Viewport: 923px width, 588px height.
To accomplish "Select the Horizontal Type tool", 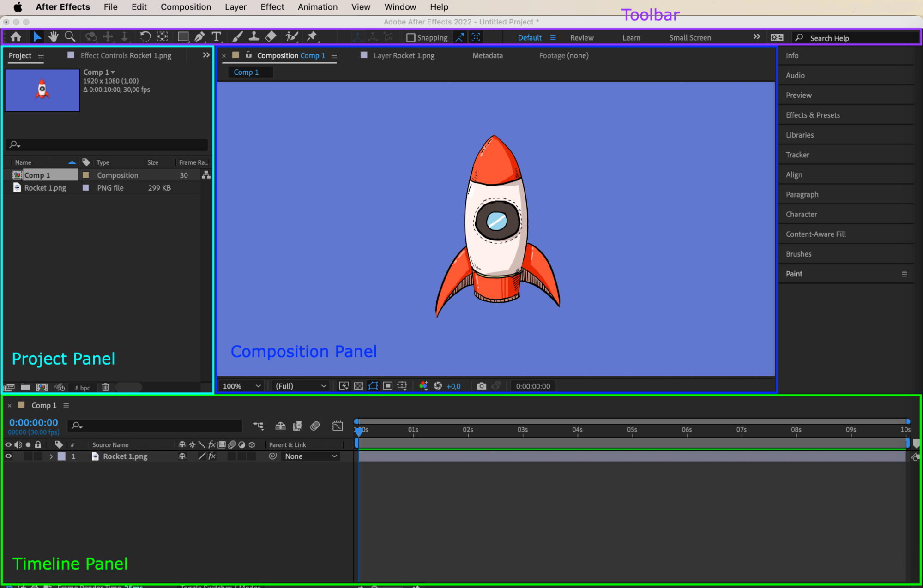I will [216, 37].
